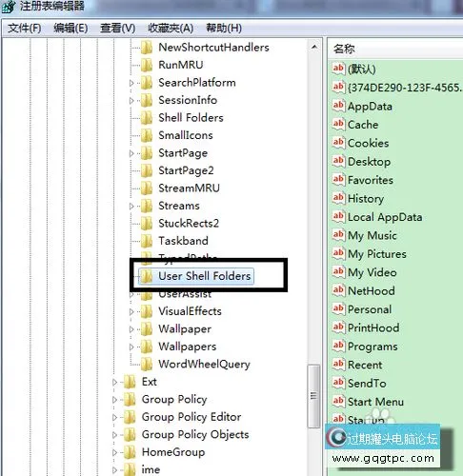Click the string icon beside My Video
The image size is (463, 476).
pyautogui.click(x=338, y=272)
